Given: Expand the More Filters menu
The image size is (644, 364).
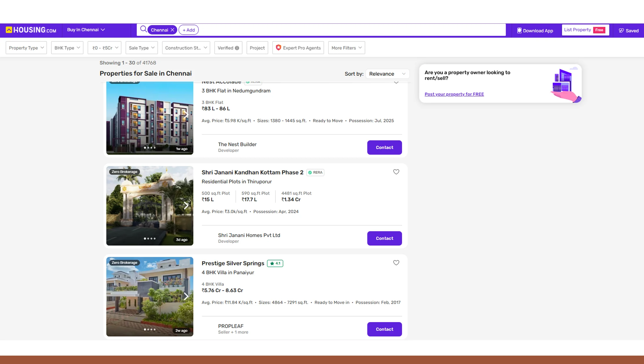Looking at the screenshot, I should coord(346,48).
